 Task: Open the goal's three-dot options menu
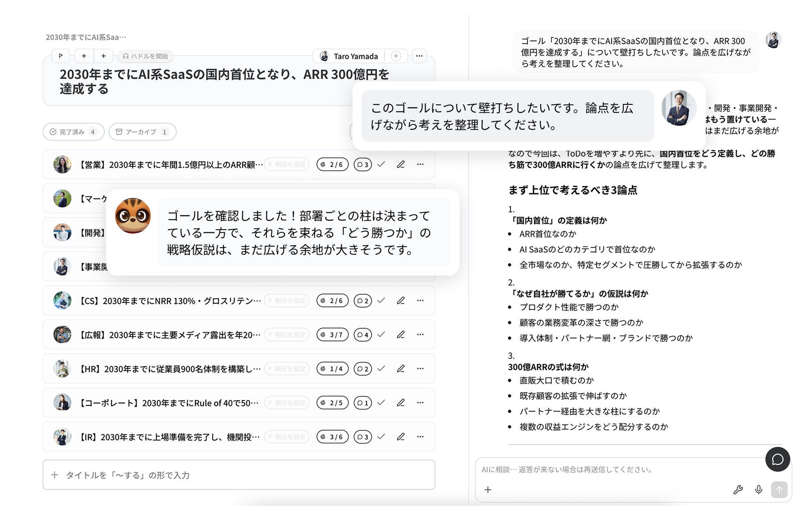click(x=419, y=56)
